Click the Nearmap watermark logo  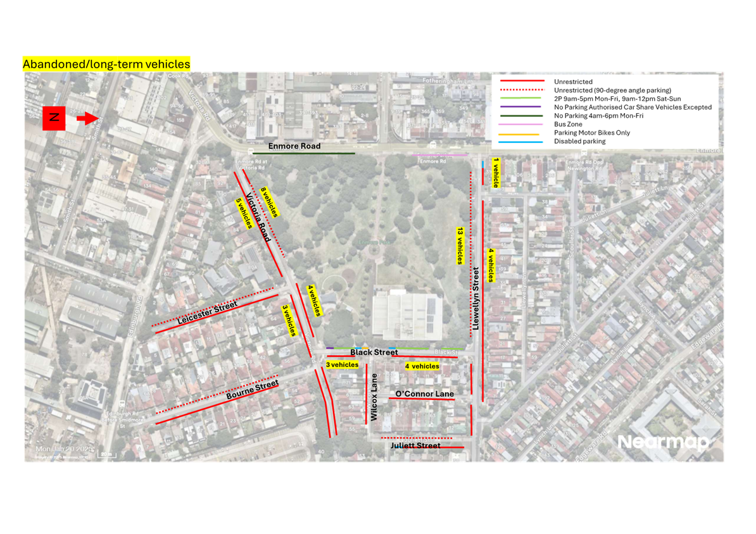tap(663, 442)
